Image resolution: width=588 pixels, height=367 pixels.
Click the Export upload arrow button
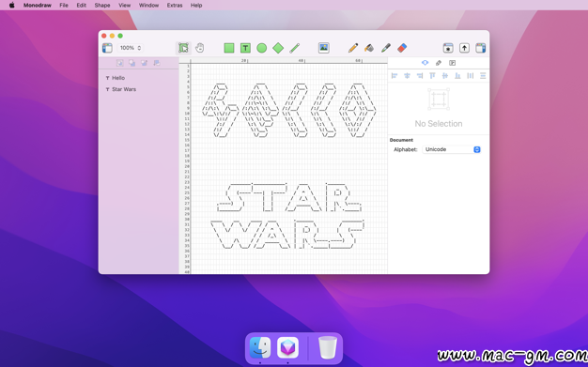[x=464, y=48]
